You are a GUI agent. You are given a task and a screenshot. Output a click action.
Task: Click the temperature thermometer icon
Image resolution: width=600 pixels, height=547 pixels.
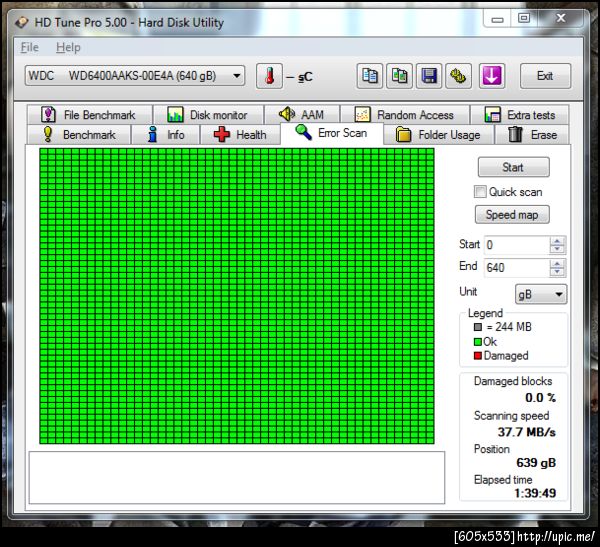(269, 76)
